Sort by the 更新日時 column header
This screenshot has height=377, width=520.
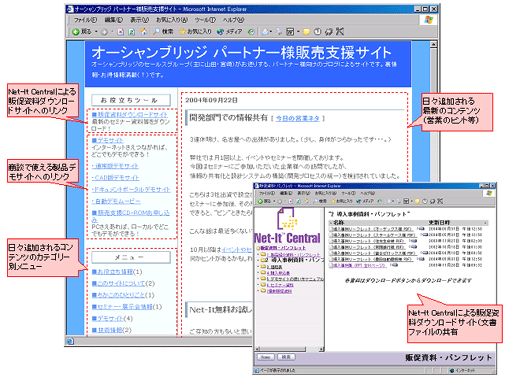tap(439, 222)
